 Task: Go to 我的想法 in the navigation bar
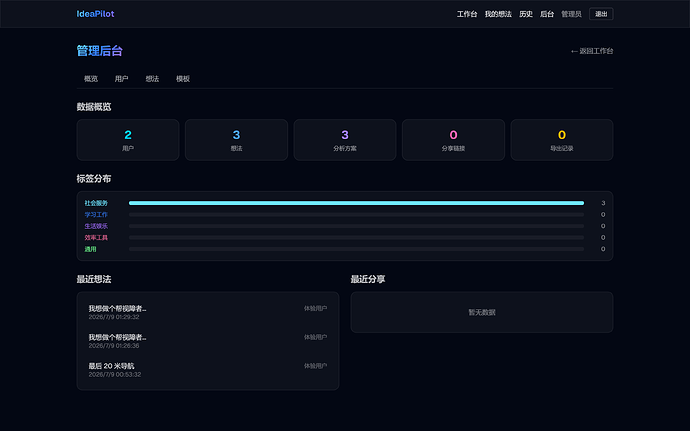[498, 14]
